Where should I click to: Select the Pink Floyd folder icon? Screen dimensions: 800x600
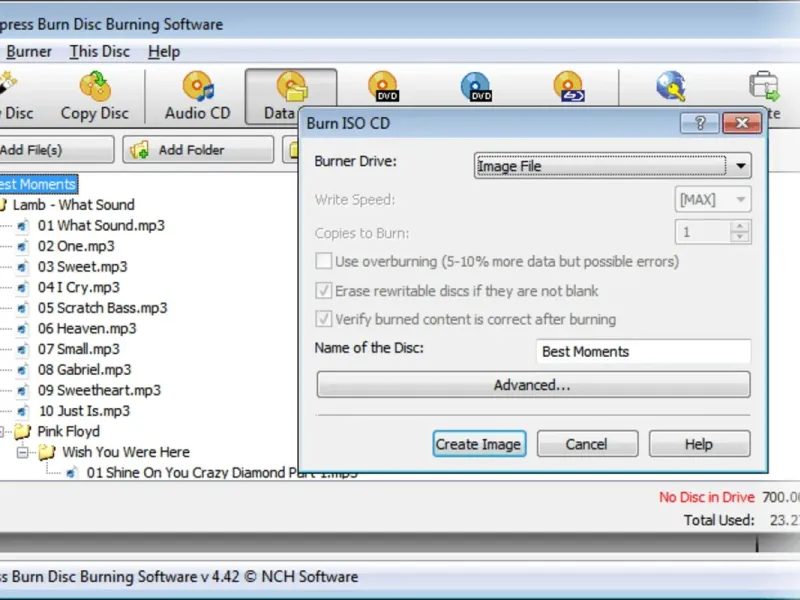click(x=22, y=432)
